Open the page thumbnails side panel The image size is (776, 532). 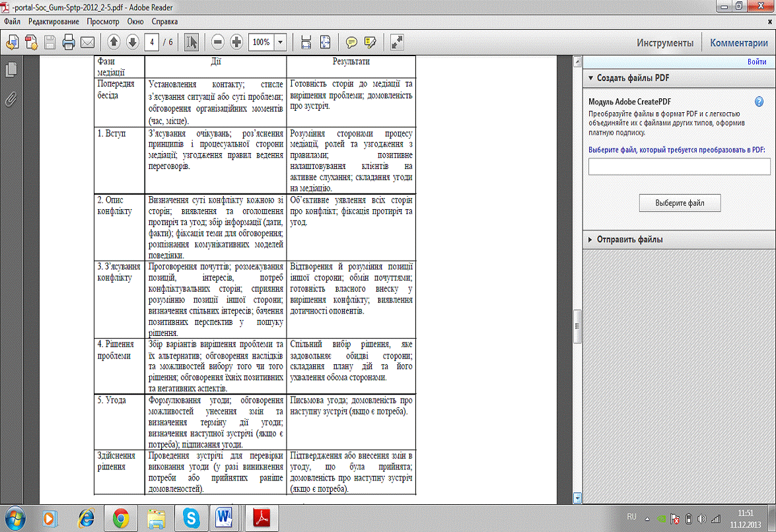(11, 70)
